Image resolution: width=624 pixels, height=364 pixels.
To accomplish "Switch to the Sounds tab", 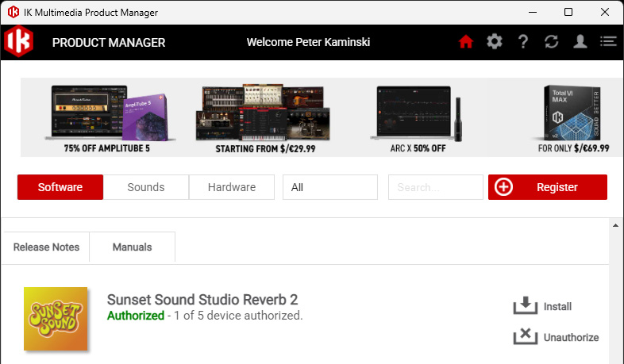I will coord(145,187).
